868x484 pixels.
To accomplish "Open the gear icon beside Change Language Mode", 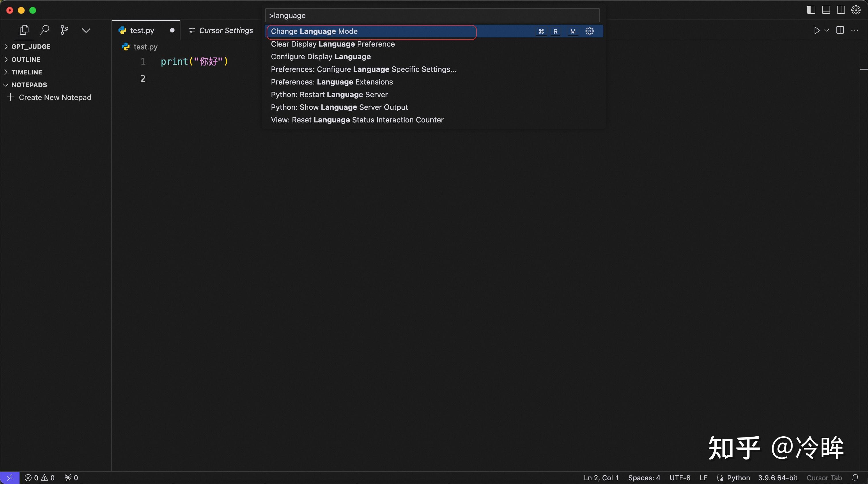I will coord(589,31).
